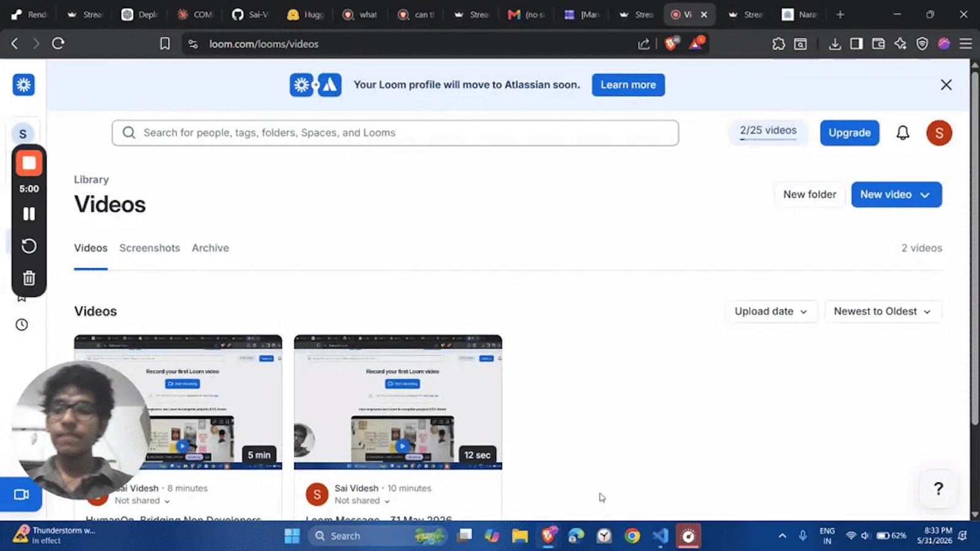Viewport: 980px width, 551px height.
Task: Click the Upgrade button
Action: click(x=850, y=133)
